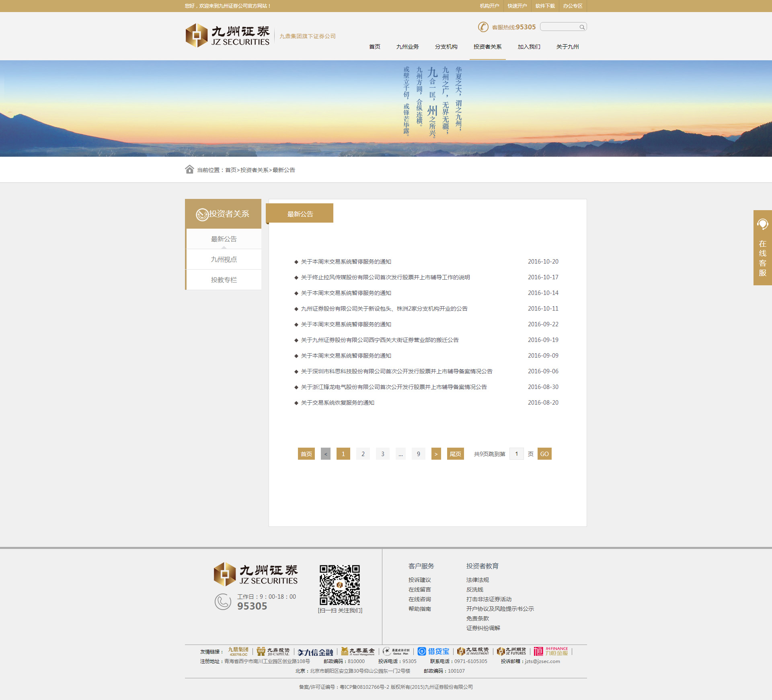The height and width of the screenshot is (700, 772).
Task: Click the 九州期货 JZ Futures logo
Action: click(511, 651)
